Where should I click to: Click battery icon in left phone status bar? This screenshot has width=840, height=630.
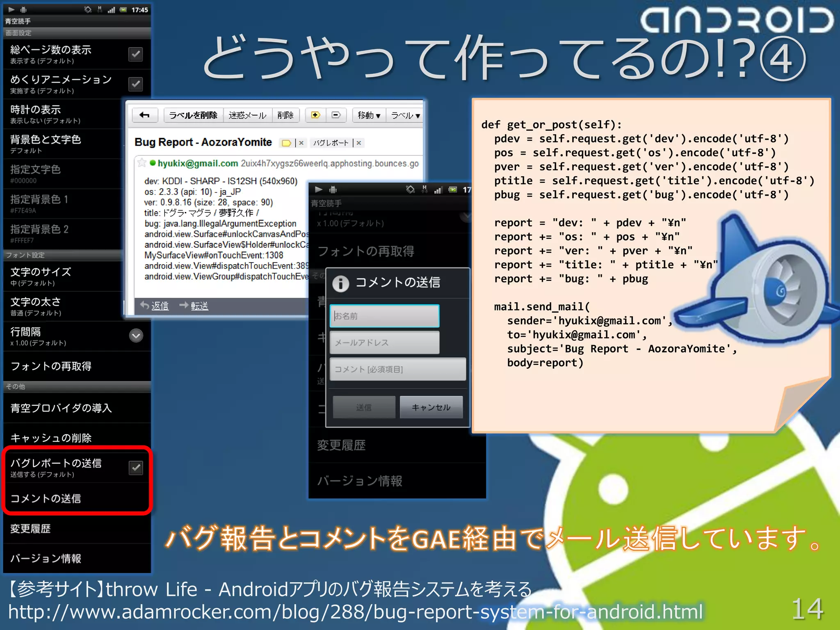tap(123, 9)
